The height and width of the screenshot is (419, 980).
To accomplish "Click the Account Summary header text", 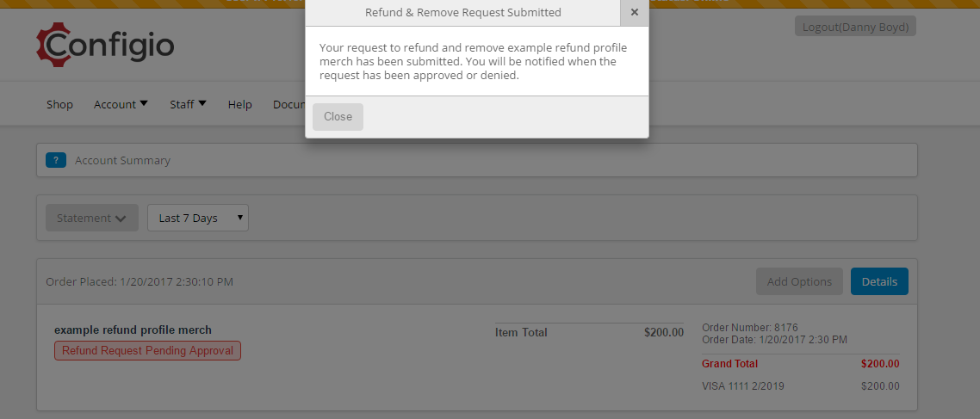I will tap(122, 161).
